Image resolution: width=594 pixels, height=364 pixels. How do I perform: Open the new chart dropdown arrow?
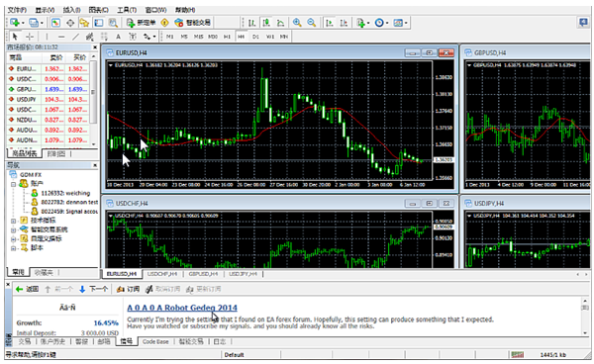coord(23,23)
